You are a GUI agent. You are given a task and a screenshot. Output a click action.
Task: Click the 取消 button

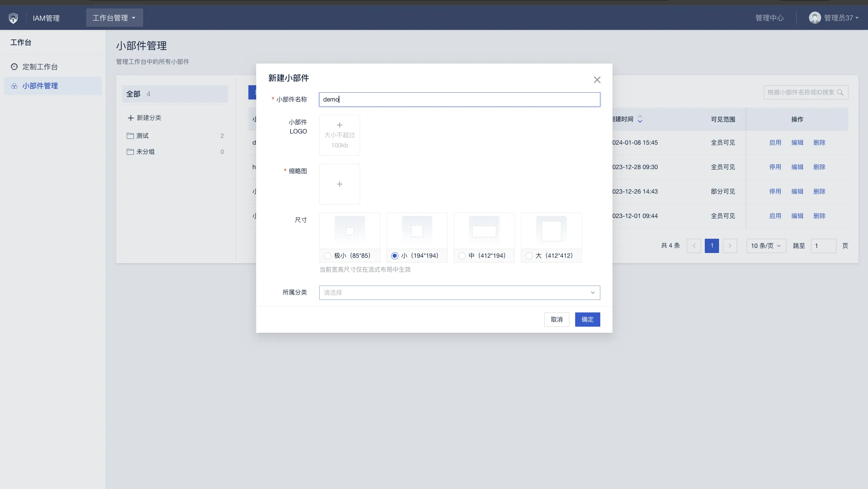(x=556, y=320)
